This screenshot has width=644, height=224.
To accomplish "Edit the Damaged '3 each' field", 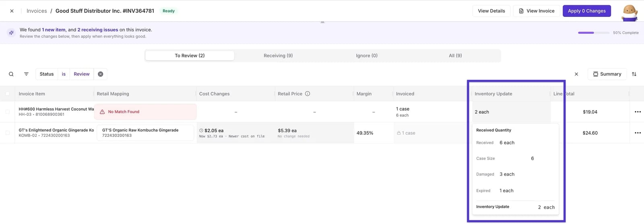I will (x=507, y=174).
